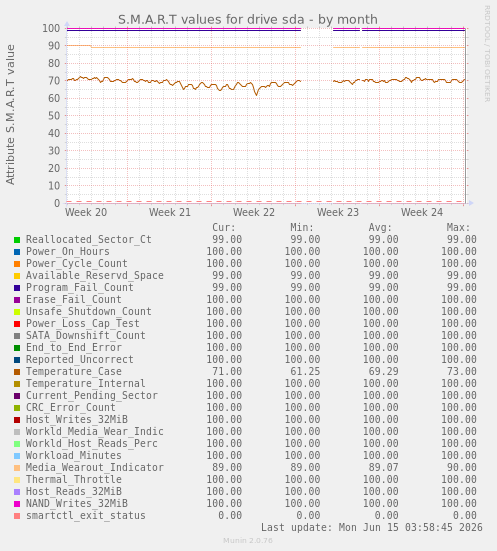Click the Media_Wearout_Indicator legend label
Viewport: 497px width, 551px height.
point(95,467)
